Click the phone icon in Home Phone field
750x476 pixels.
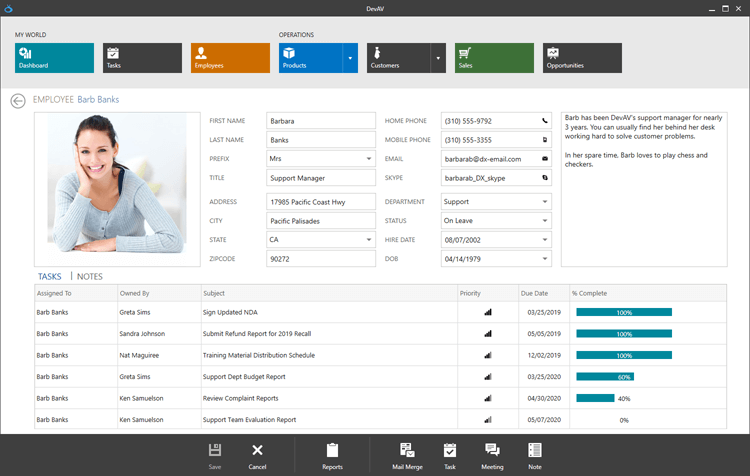pos(545,121)
